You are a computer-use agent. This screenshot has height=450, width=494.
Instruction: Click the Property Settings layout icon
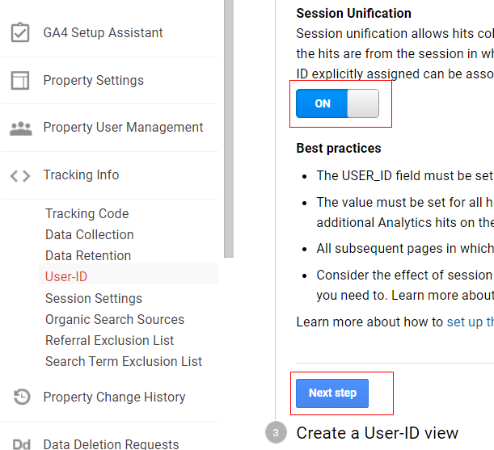(20, 80)
